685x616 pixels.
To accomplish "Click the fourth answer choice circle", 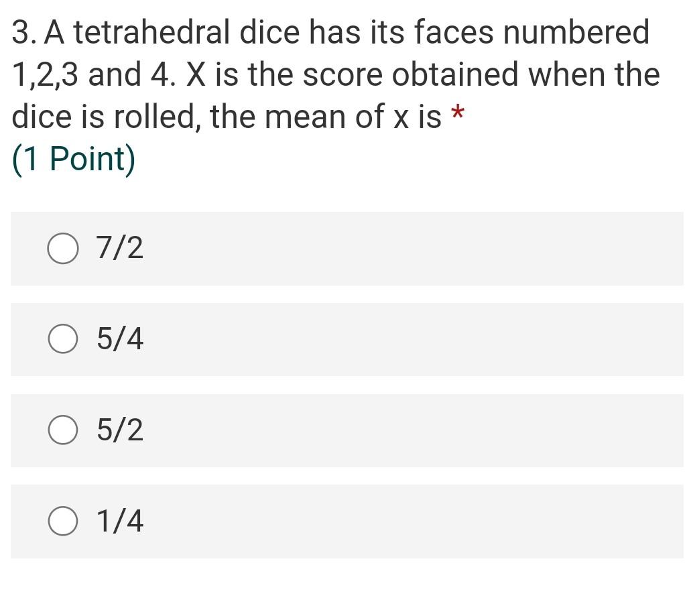I will 62,522.
